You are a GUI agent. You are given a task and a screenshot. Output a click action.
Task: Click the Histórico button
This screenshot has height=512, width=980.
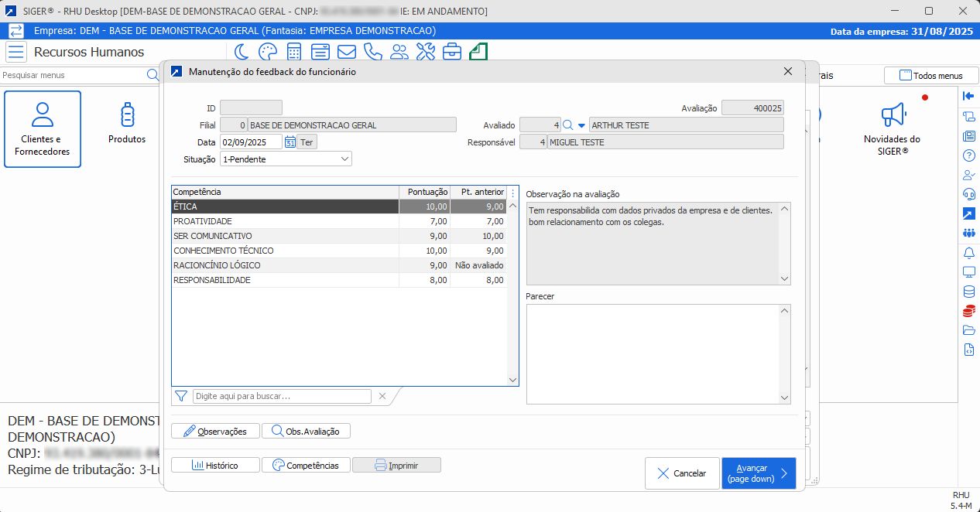[214, 466]
